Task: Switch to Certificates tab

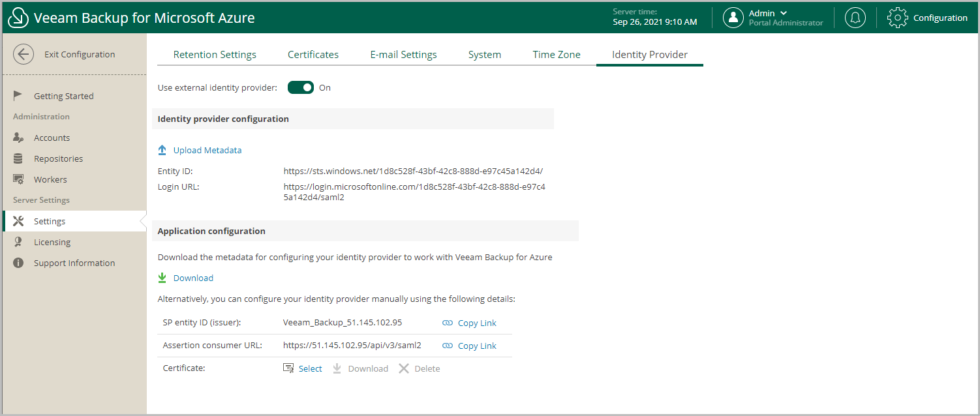Action: [x=313, y=55]
